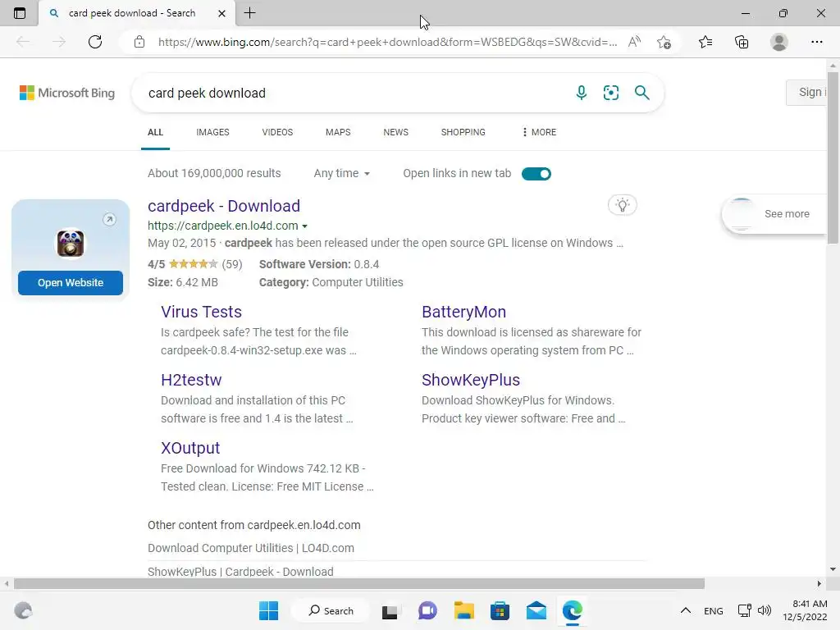Viewport: 840px width, 630px height.
Task: Open File Explorer from taskbar
Action: [x=464, y=610]
